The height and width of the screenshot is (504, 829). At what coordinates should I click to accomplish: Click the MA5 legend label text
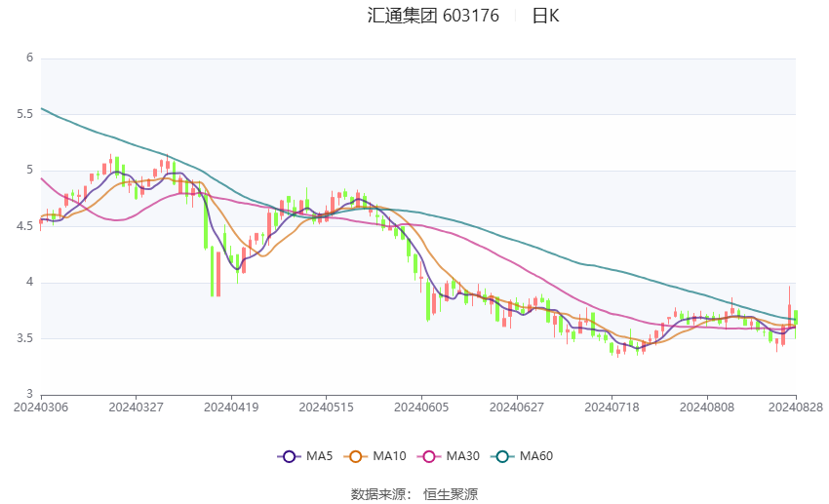(319, 456)
